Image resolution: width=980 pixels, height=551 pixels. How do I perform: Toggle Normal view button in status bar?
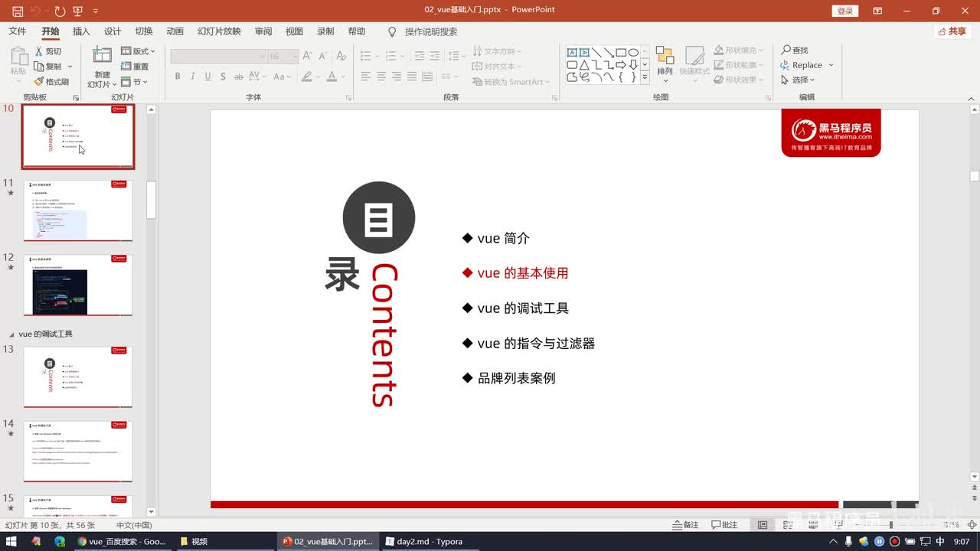[763, 525]
